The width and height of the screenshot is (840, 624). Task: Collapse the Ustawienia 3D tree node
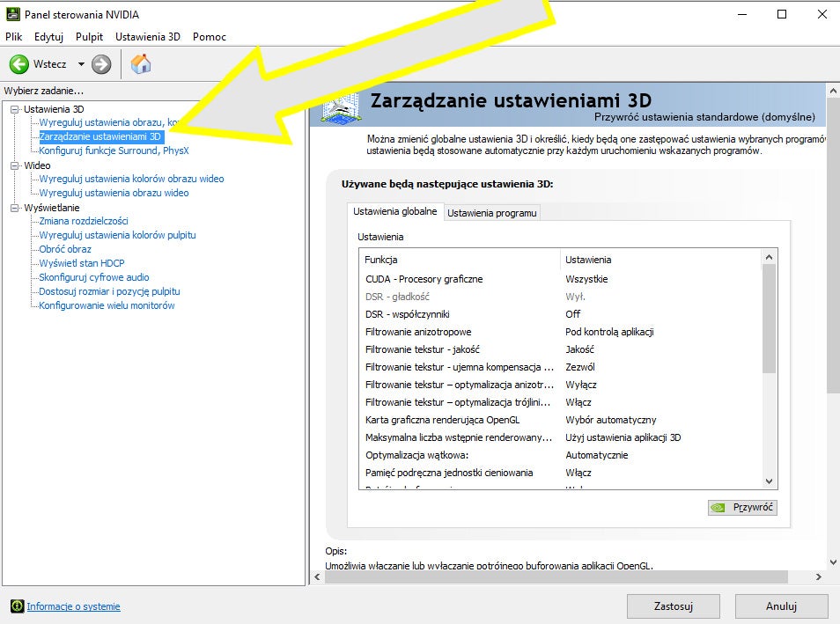tap(14, 109)
